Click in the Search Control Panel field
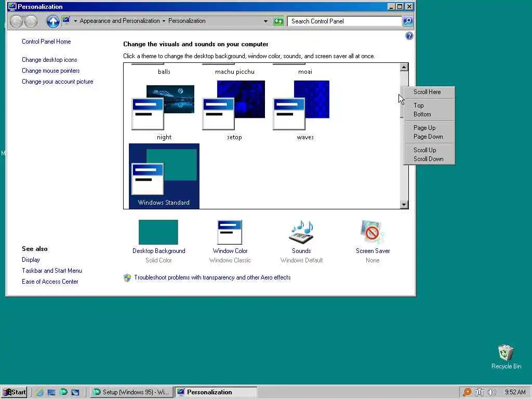Image resolution: width=532 pixels, height=399 pixels. (x=344, y=21)
